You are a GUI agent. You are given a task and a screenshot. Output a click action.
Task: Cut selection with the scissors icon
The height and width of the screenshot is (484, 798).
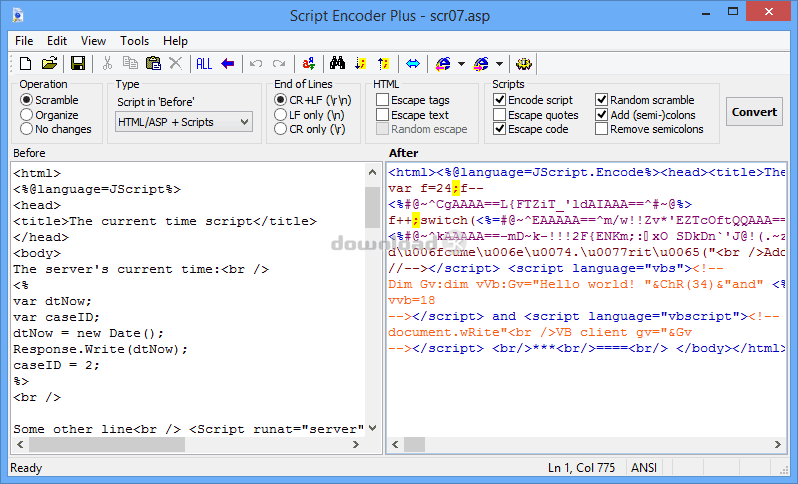click(107, 64)
